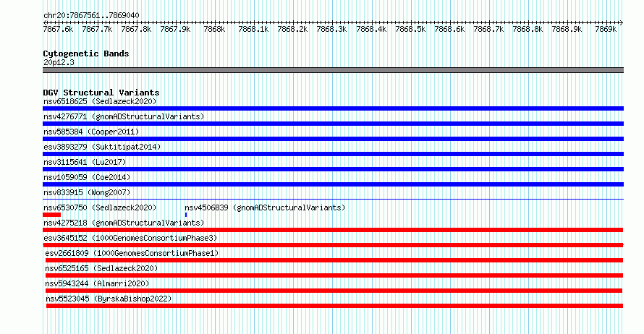The width and height of the screenshot is (644, 334).
Task: Click the nsv833915 (Wong2007) label
Action: (x=87, y=192)
